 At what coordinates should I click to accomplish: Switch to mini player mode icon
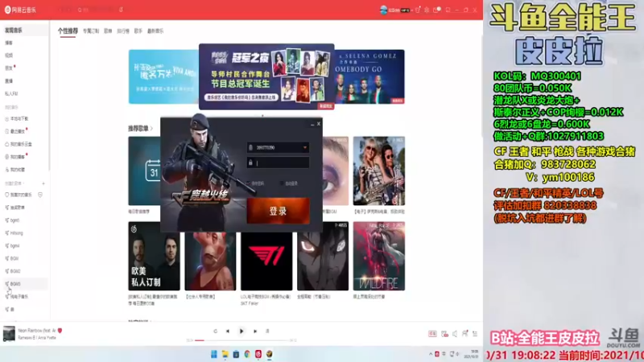[448, 10]
